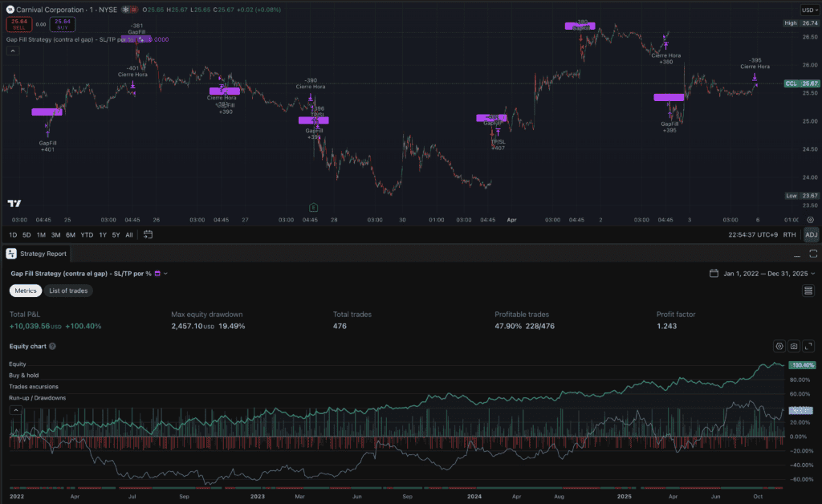Toggle the Trades excursions series
Viewport: 822px width, 504px height.
click(x=34, y=387)
